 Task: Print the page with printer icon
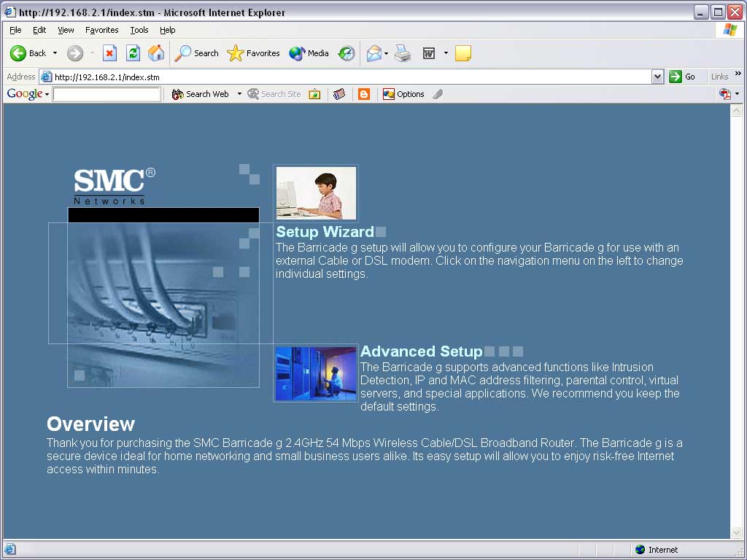403,53
